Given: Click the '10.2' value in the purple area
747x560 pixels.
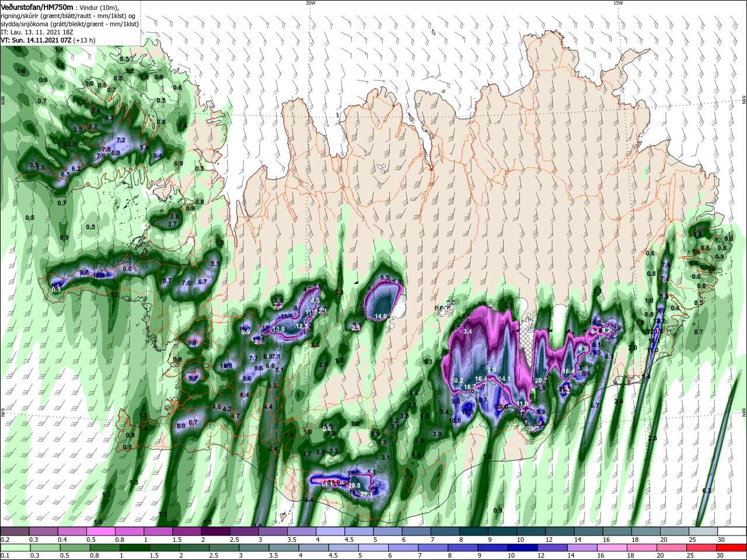Looking at the screenshot, I should [x=457, y=380].
